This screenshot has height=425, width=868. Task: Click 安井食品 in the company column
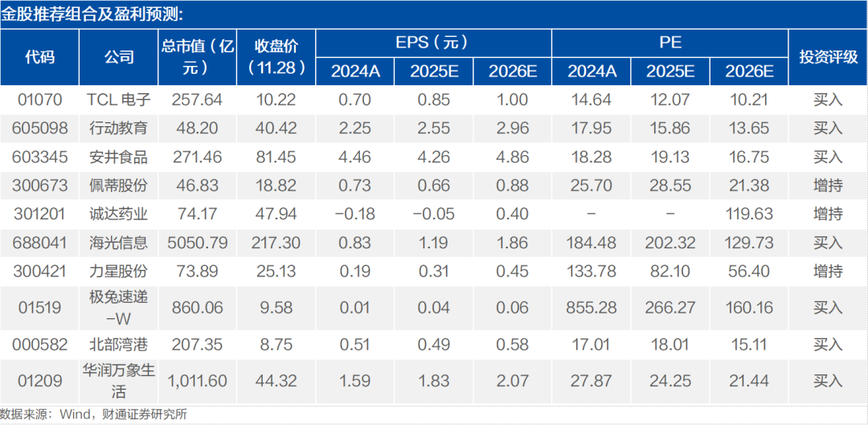[119, 157]
